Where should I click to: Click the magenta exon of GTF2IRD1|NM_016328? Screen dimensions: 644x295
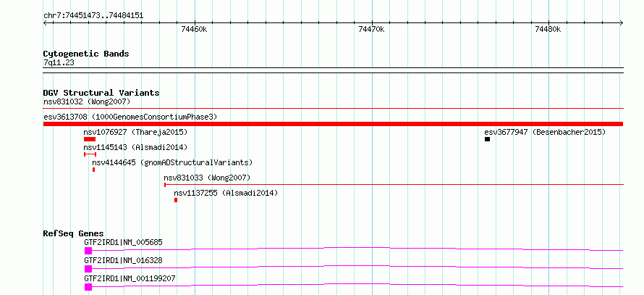(88, 269)
